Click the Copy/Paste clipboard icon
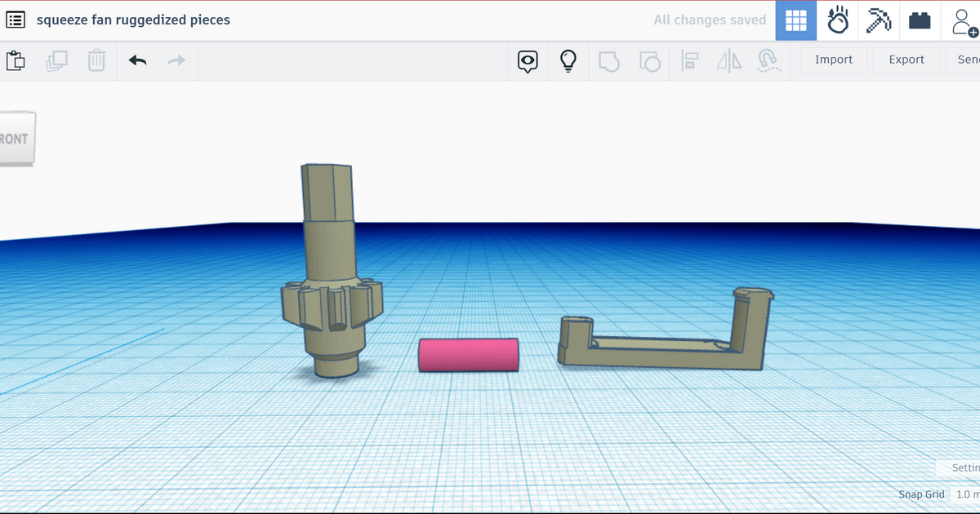 [16, 60]
